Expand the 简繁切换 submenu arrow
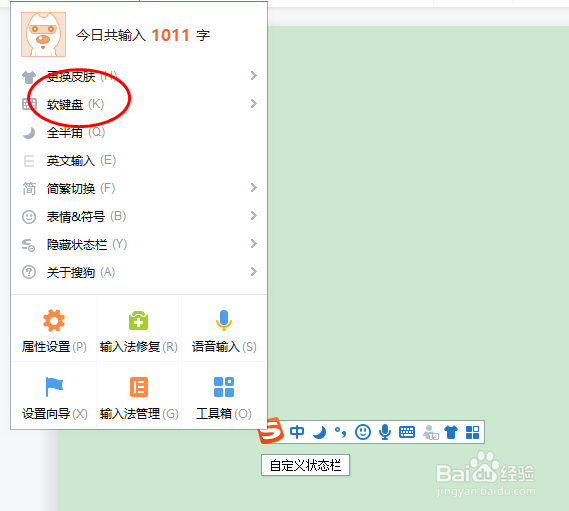 [x=254, y=188]
